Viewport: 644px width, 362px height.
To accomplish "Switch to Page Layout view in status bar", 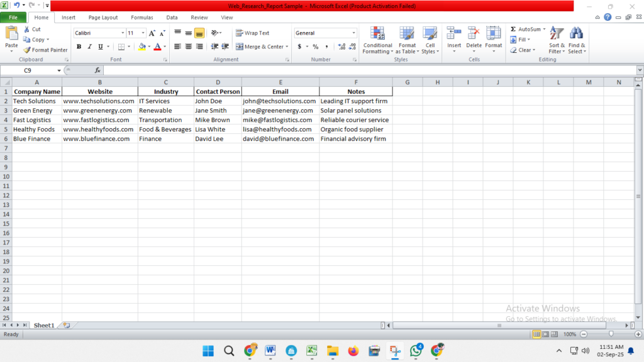I will (x=545, y=334).
